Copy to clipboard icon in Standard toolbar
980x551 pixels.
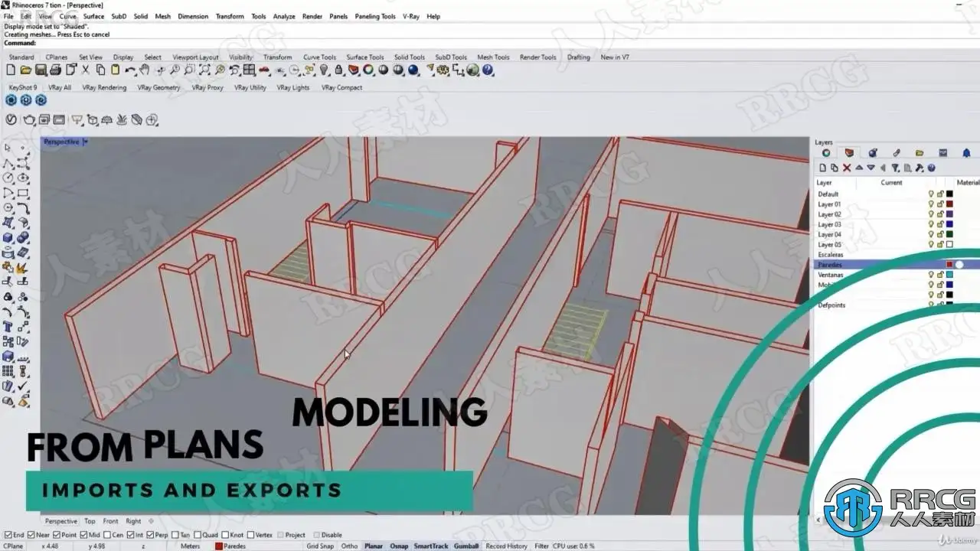pos(100,70)
